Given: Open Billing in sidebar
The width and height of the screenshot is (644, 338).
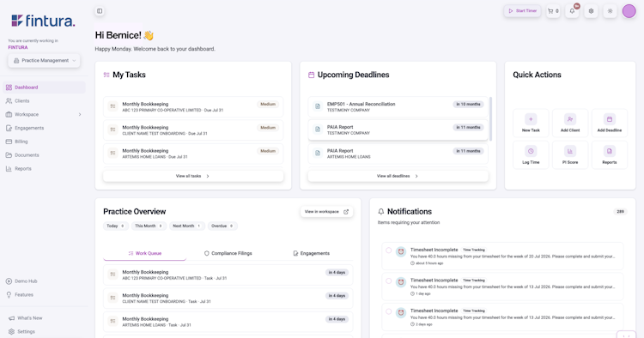Looking at the screenshot, I should click(44, 142).
